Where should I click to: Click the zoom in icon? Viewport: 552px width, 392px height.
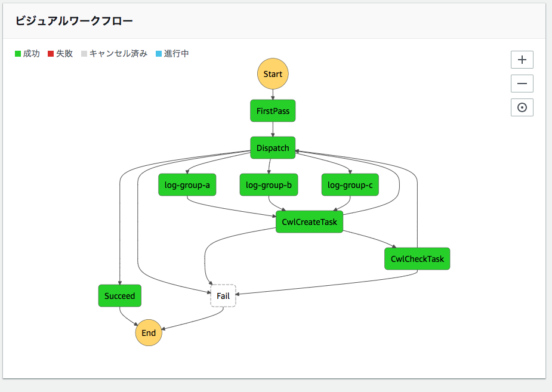click(522, 60)
